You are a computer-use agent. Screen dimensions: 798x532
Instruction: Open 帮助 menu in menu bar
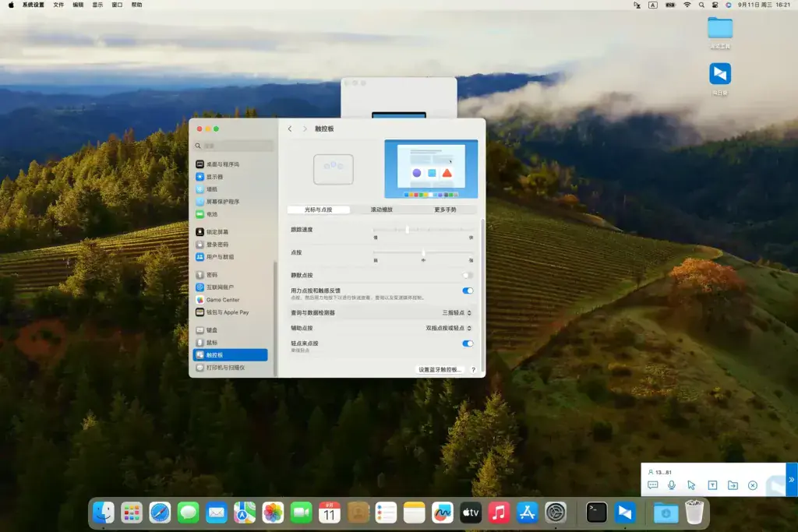tap(136, 5)
